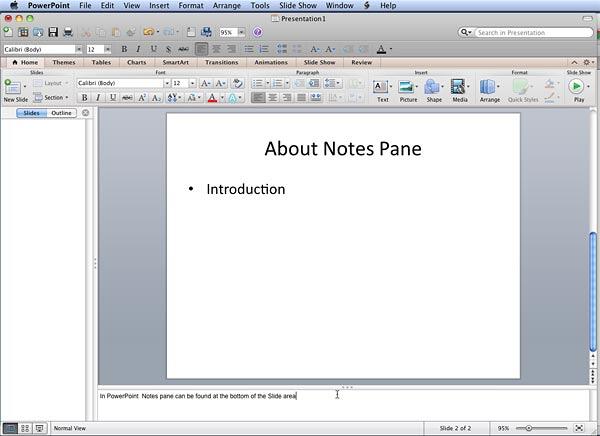Screen dimensions: 600x436
Task: Toggle Bold in the ribbon Font group
Action: tap(85, 98)
